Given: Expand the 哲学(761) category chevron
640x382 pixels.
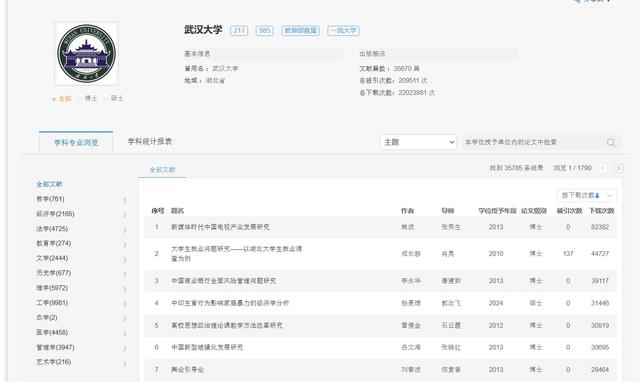Looking at the screenshot, I should pyautogui.click(x=125, y=200).
